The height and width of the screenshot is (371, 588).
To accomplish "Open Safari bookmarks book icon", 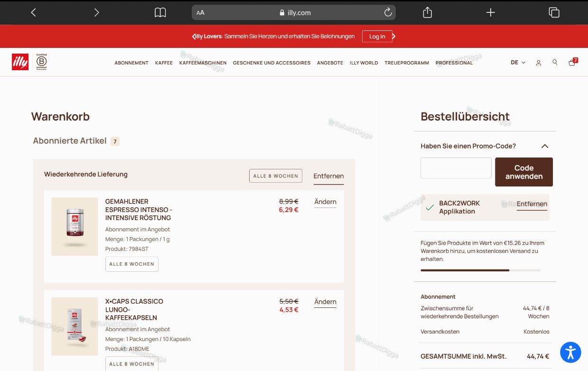I will (x=160, y=13).
